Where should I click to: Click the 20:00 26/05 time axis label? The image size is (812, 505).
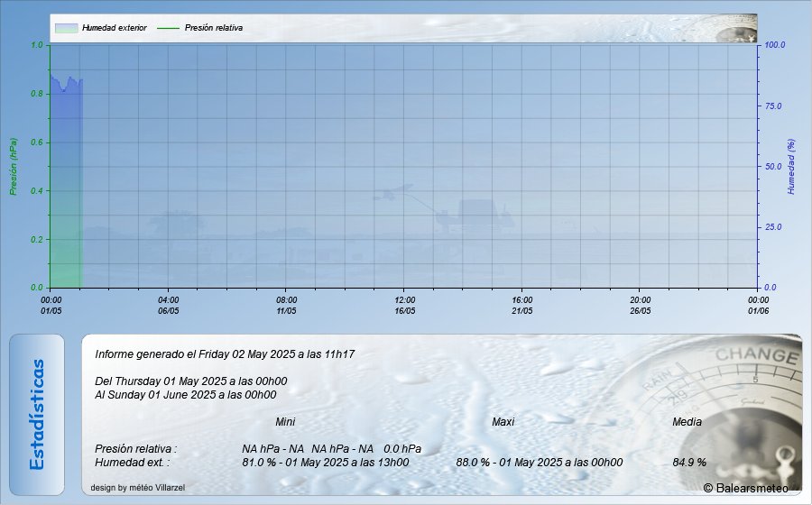pyautogui.click(x=640, y=306)
